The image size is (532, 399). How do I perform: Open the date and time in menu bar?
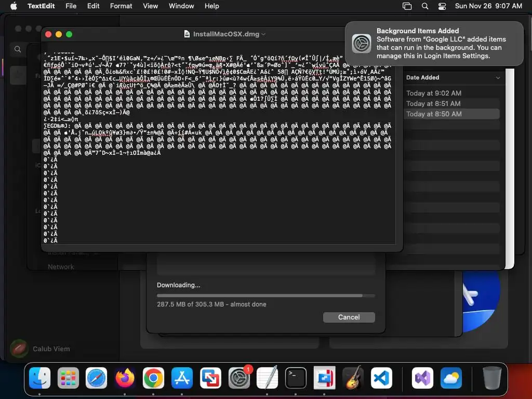click(488, 6)
